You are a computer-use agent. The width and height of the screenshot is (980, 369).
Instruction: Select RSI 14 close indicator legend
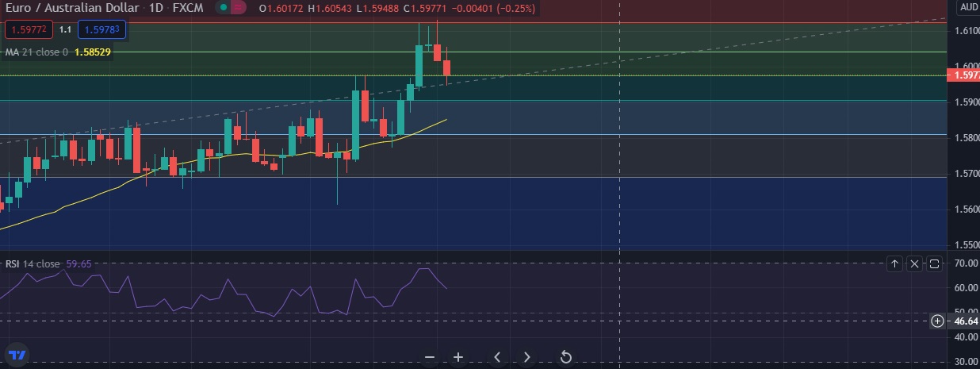coord(33,263)
